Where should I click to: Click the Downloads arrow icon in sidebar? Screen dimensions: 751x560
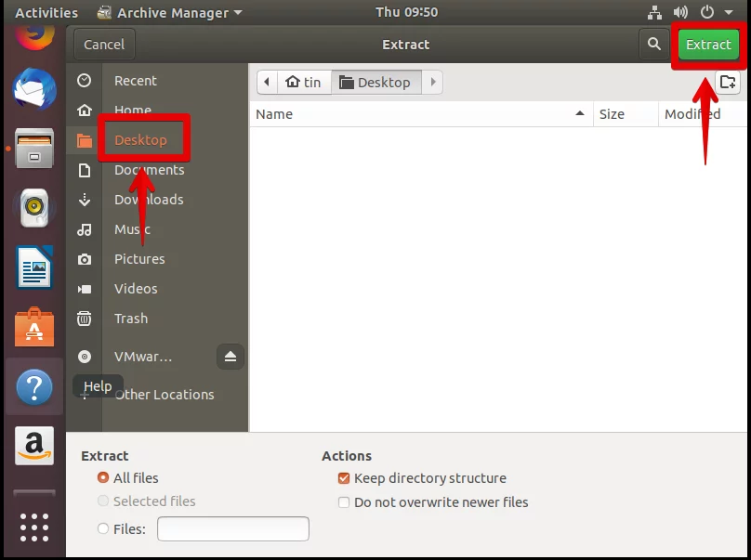point(85,200)
